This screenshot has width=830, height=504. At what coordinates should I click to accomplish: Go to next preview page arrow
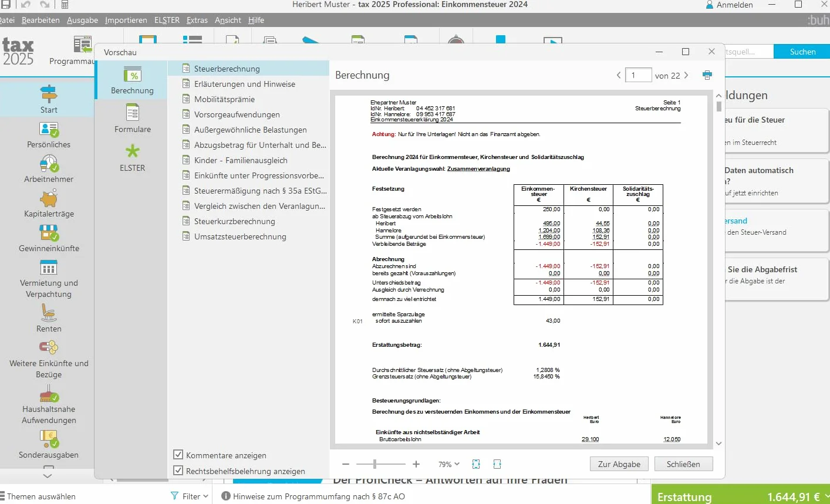(x=686, y=75)
